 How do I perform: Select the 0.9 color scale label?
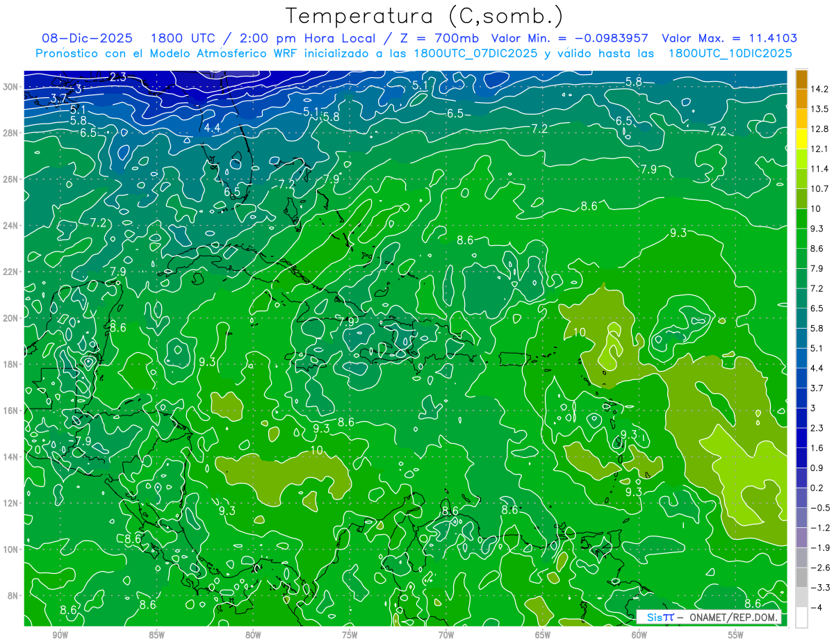coord(817,468)
